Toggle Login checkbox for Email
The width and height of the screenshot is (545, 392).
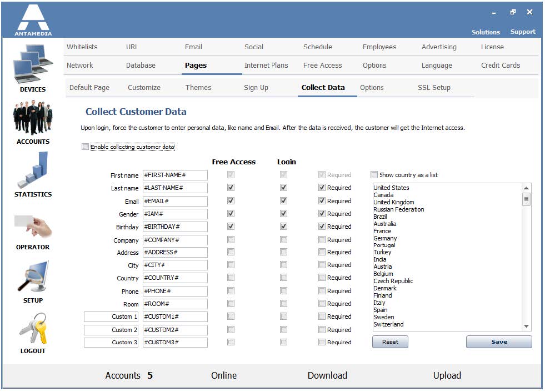coord(284,201)
